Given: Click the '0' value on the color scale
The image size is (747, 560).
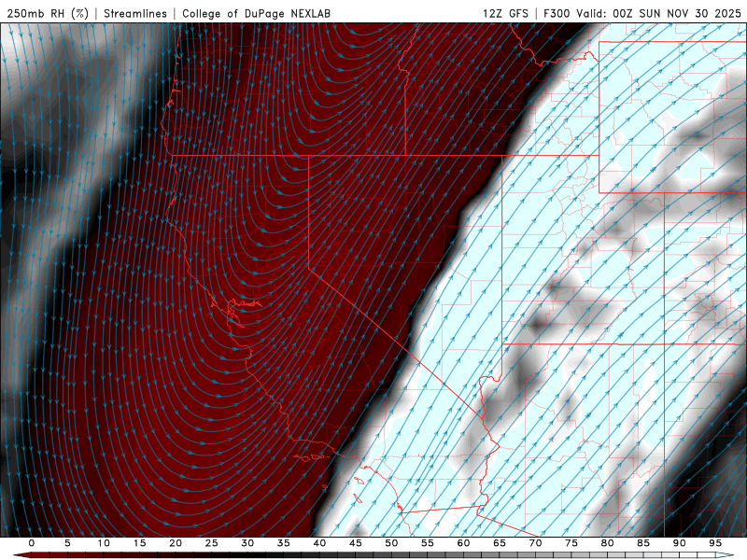Looking at the screenshot, I should pos(32,543).
